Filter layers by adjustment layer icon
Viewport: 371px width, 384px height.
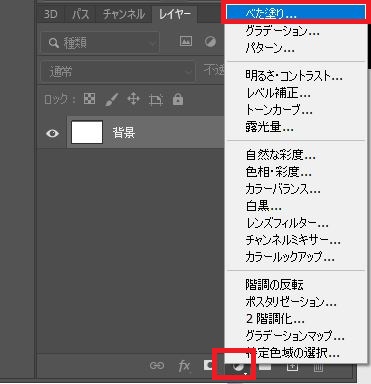pos(210,42)
